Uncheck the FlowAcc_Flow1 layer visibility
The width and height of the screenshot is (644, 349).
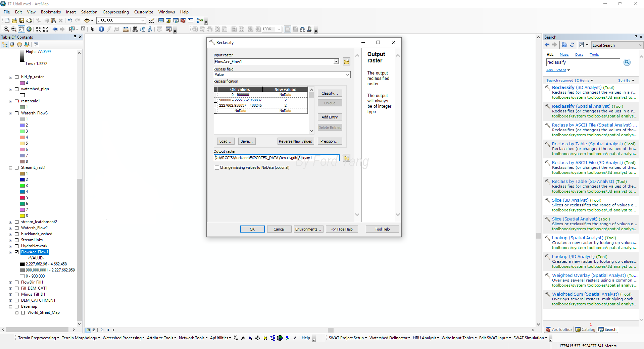tap(16, 252)
